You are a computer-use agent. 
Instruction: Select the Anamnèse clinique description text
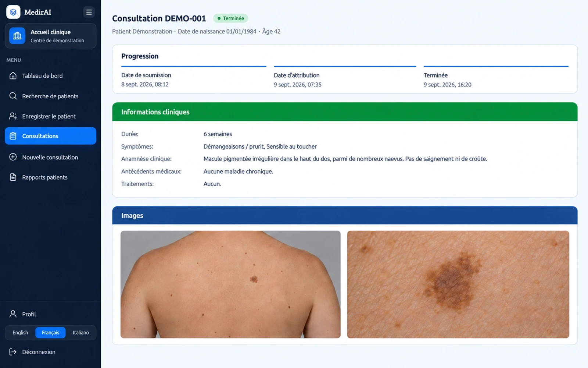point(345,159)
